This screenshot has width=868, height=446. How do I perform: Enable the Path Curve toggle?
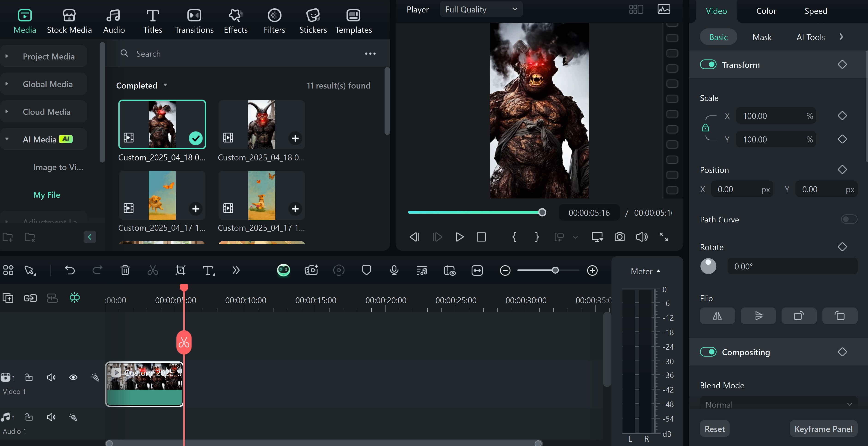point(849,219)
